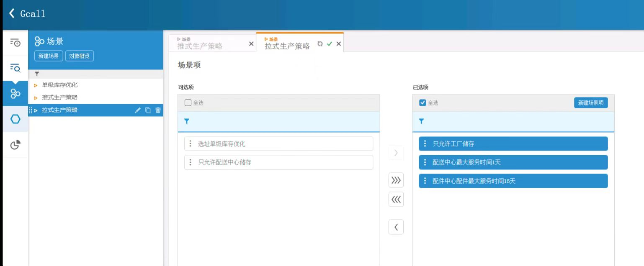Click the pencil edit icon for 拉式生产策略
The width and height of the screenshot is (644, 266).
[138, 110]
